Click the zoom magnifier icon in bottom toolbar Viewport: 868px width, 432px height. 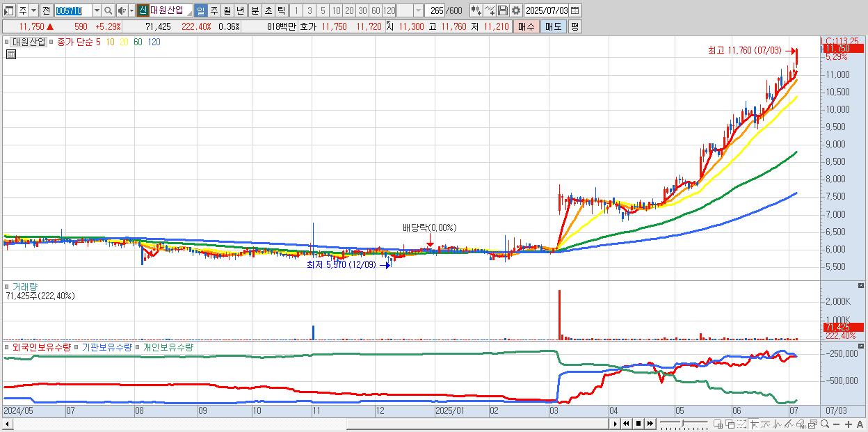click(x=825, y=424)
